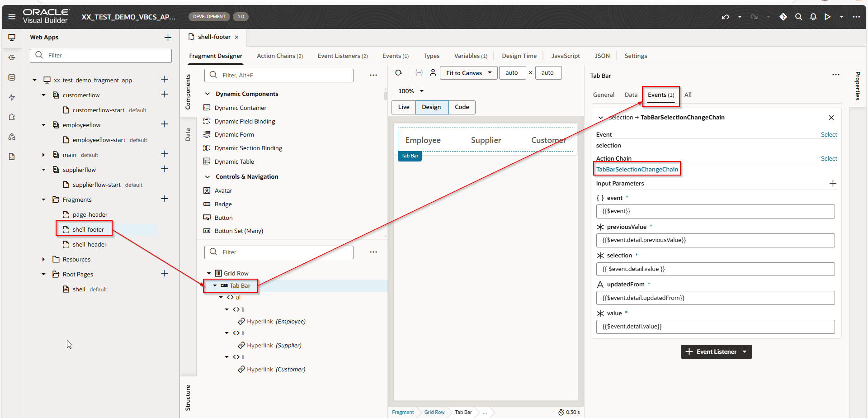The height and width of the screenshot is (418, 868).
Task: Open TabBarSelectionChangeChain action chain link
Action: (x=637, y=170)
